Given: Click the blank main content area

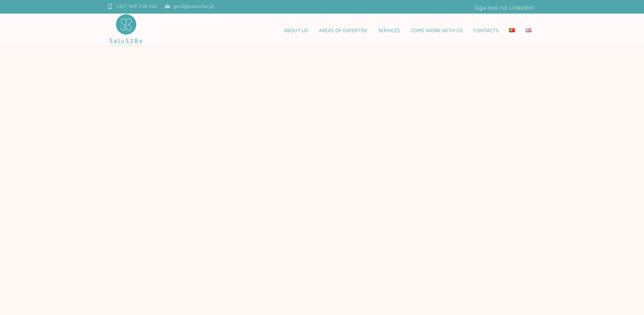Looking at the screenshot, I should pos(322,177).
